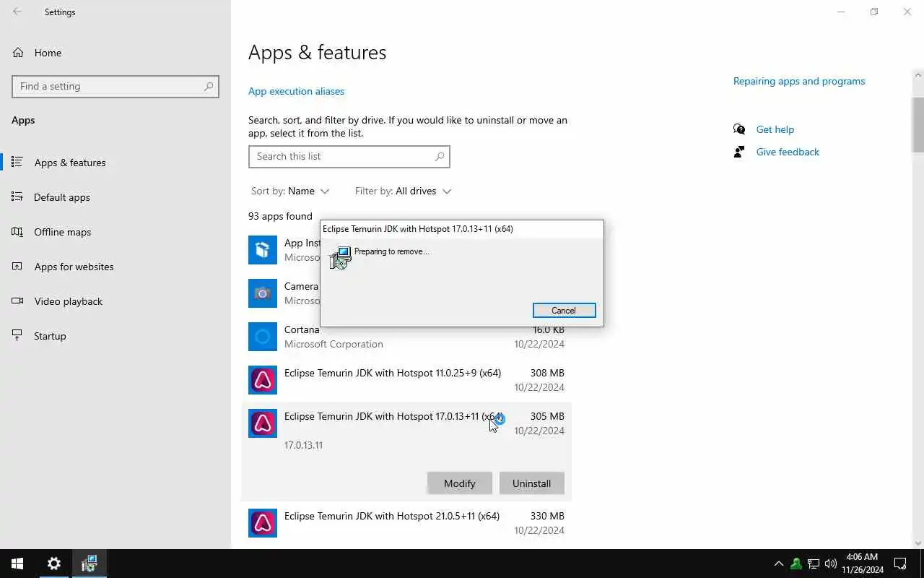Viewport: 924px width, 578px height.
Task: Click the apps list vertical scrollbar thumb
Action: (x=918, y=124)
